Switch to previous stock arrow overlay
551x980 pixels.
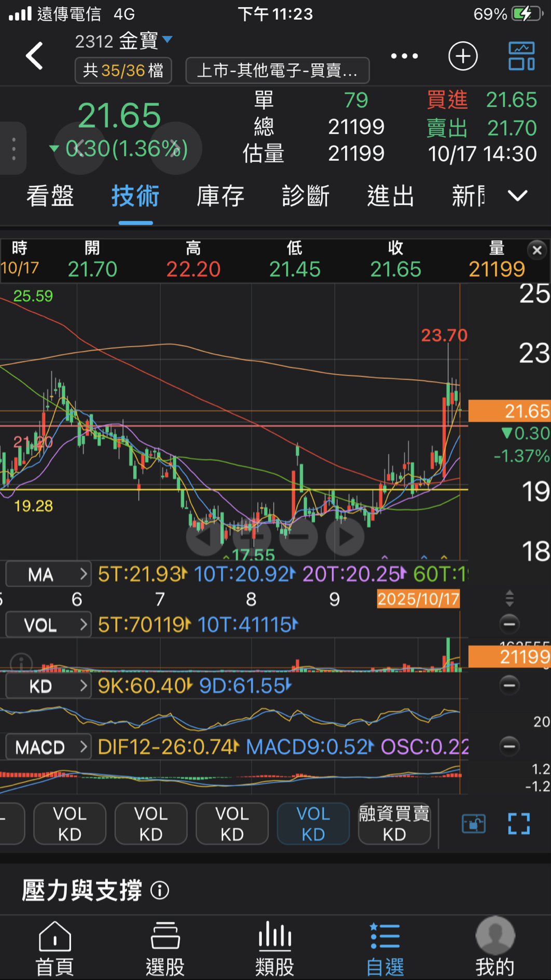click(79, 148)
